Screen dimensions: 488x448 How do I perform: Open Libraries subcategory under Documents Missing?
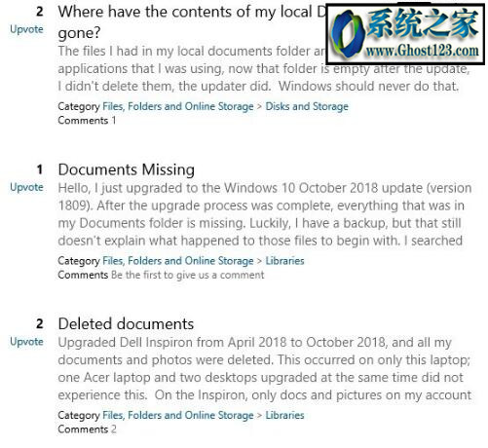[284, 261]
